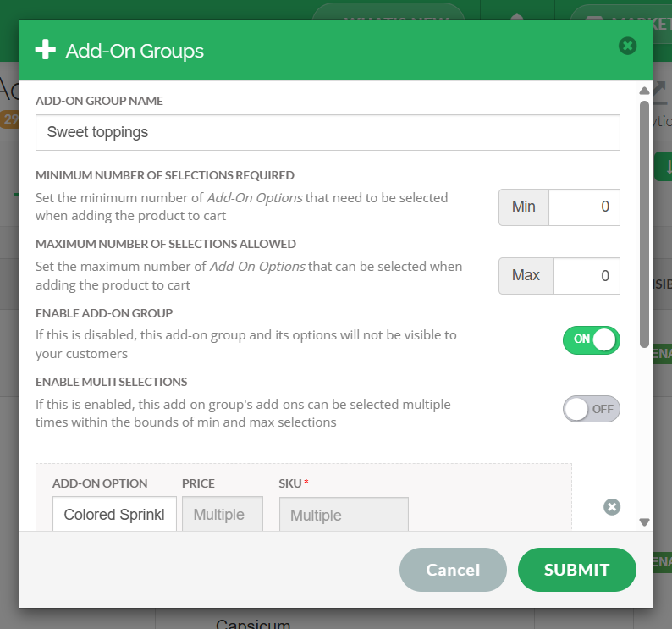Turn on Enable Multi Selections toggle
The width and height of the screenshot is (672, 629).
pos(591,409)
